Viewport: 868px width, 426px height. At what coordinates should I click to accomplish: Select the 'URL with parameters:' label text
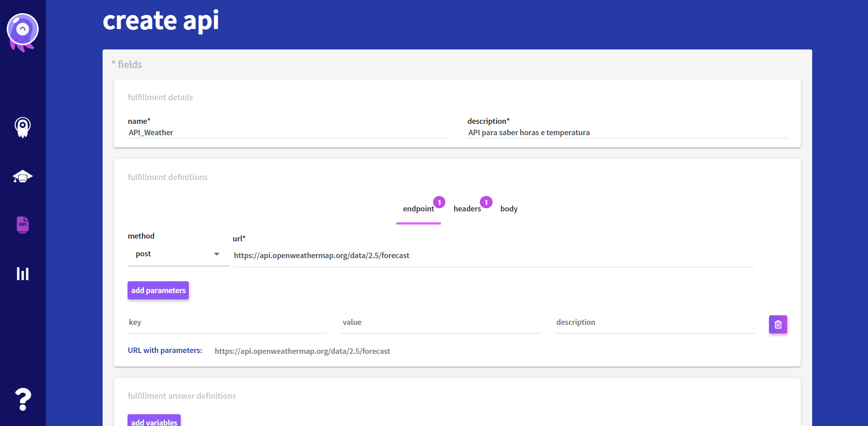tap(165, 350)
